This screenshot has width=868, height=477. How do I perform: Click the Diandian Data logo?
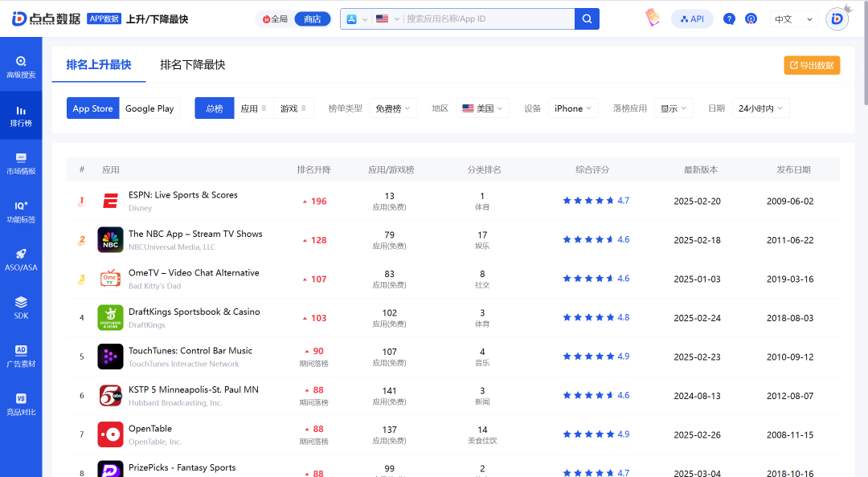[47, 18]
